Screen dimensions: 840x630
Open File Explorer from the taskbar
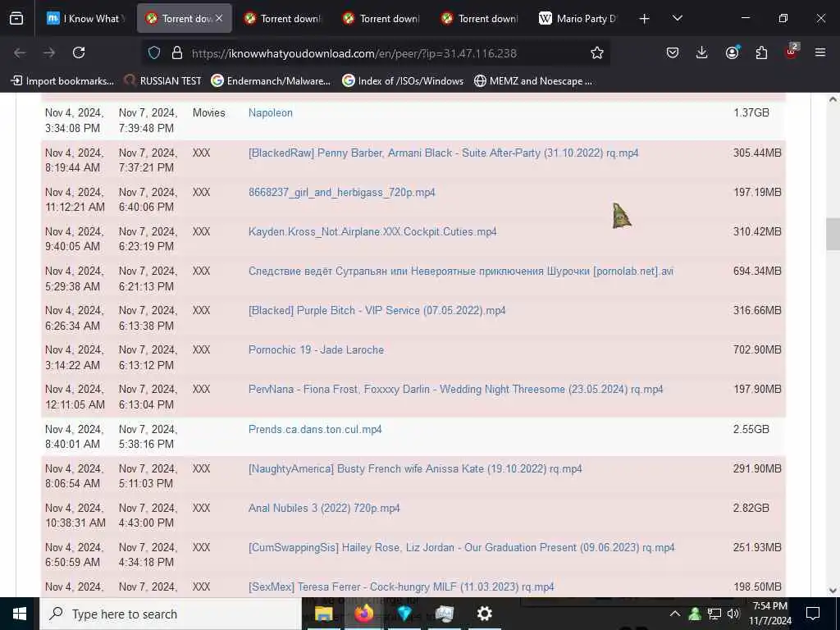pos(323,614)
